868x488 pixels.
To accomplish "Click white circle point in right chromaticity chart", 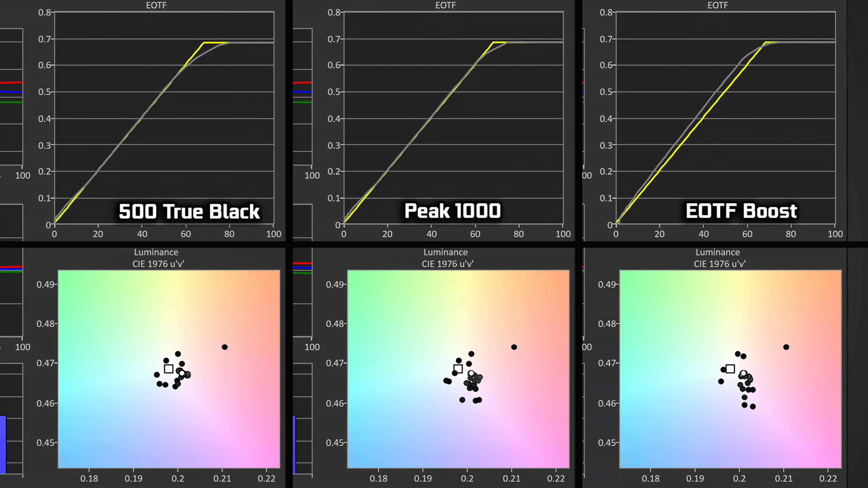I will coord(744,373).
